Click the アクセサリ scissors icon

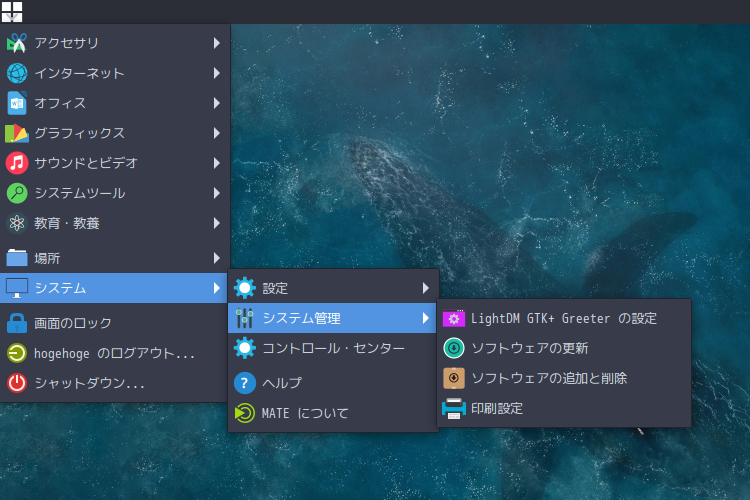coord(17,43)
